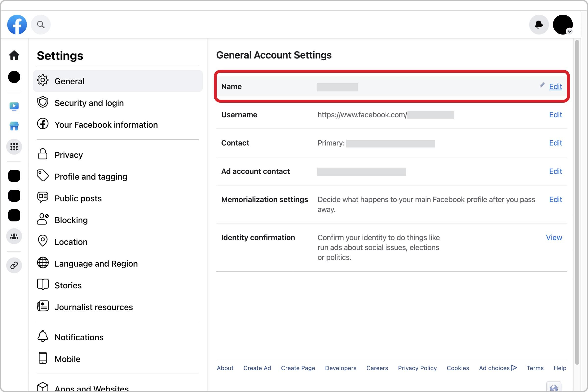Screen dimensions: 588x392
Task: Open the Terms footer link
Action: click(535, 368)
